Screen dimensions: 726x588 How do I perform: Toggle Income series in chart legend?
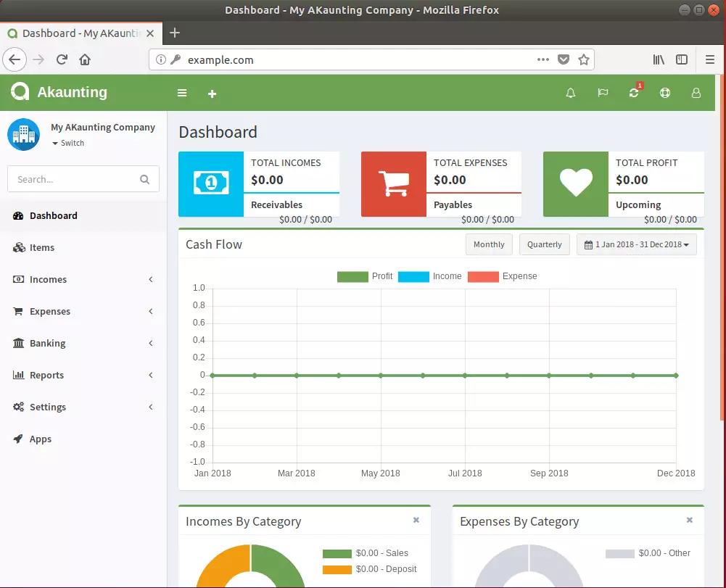pos(429,276)
